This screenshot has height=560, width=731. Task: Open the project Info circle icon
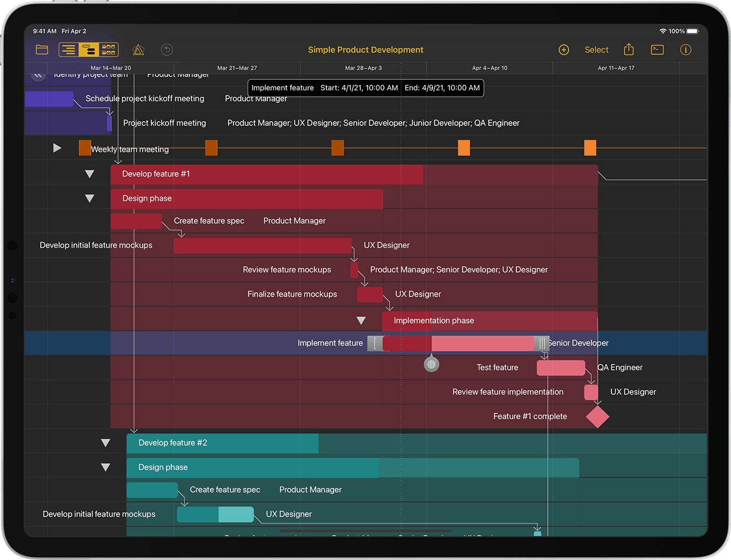point(686,50)
